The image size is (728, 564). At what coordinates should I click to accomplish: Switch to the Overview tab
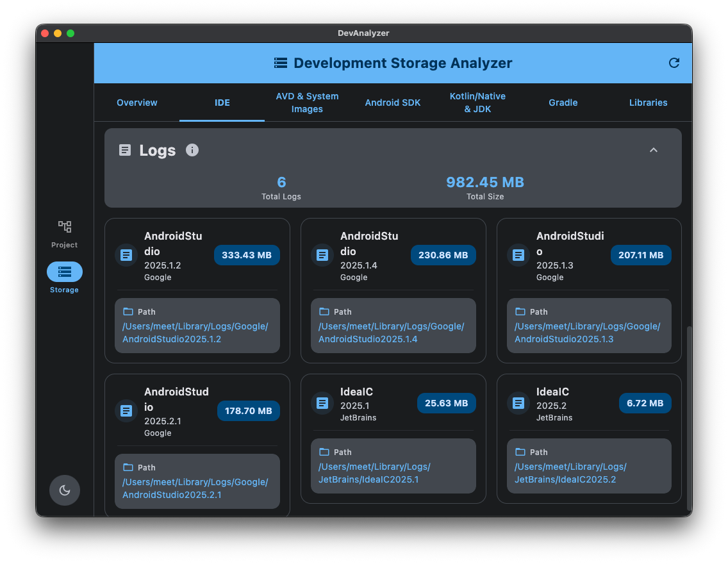click(x=137, y=103)
